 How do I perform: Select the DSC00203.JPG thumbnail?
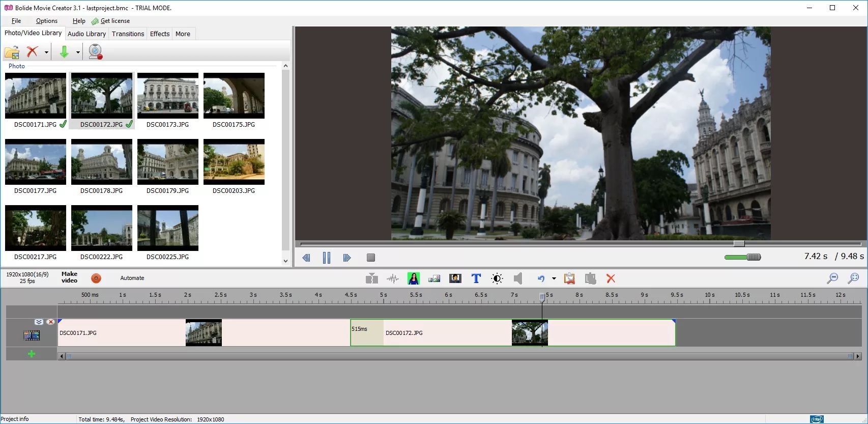pyautogui.click(x=234, y=166)
